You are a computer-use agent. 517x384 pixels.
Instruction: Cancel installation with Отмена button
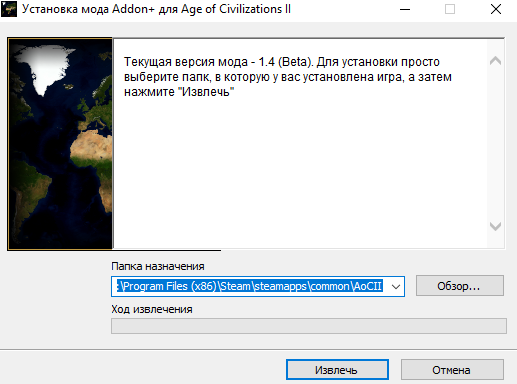click(x=452, y=370)
